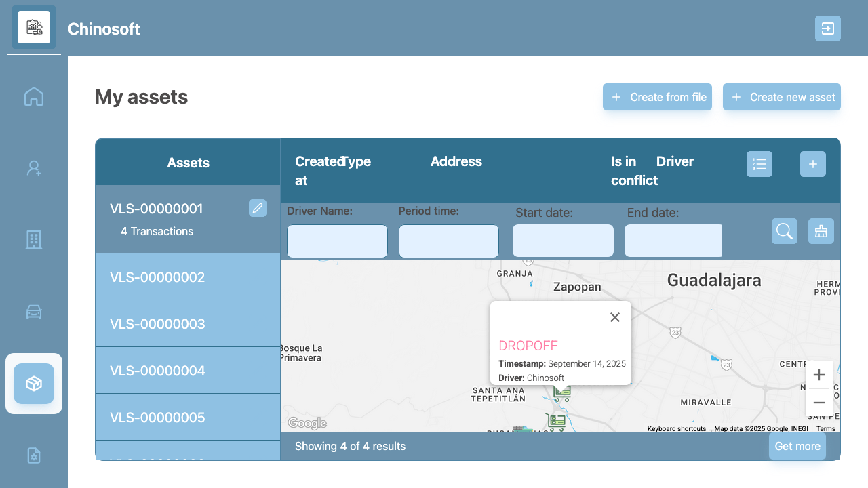Image resolution: width=868 pixels, height=488 pixels.
Task: Open the add-user section from the sidebar
Action: (x=33, y=167)
